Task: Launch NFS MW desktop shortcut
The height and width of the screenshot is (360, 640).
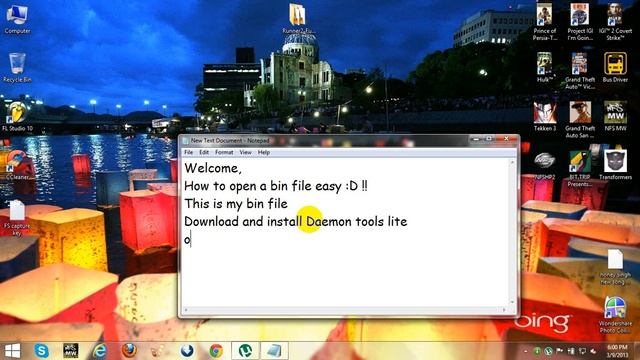Action: pyautogui.click(x=615, y=117)
